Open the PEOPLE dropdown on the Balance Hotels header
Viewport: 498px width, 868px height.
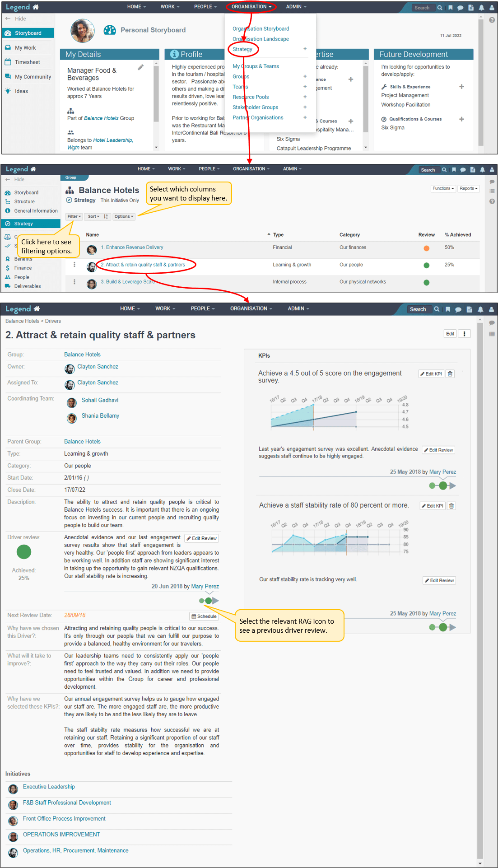tap(209, 169)
